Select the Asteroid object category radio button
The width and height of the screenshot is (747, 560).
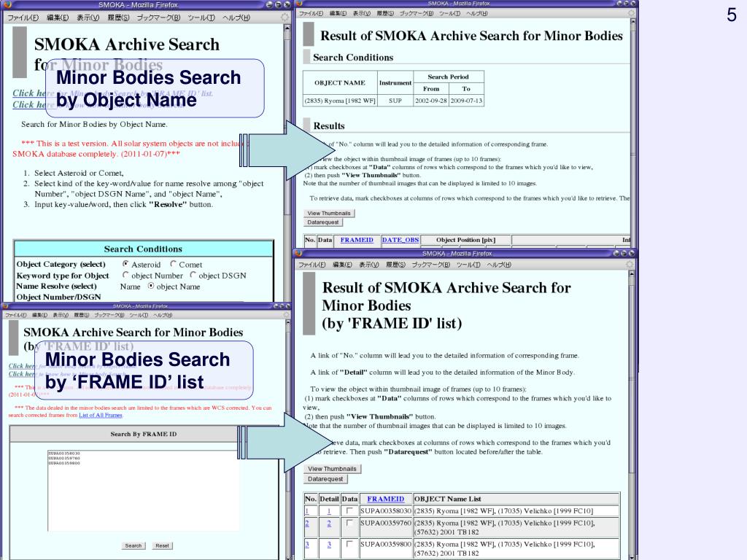click(x=125, y=264)
